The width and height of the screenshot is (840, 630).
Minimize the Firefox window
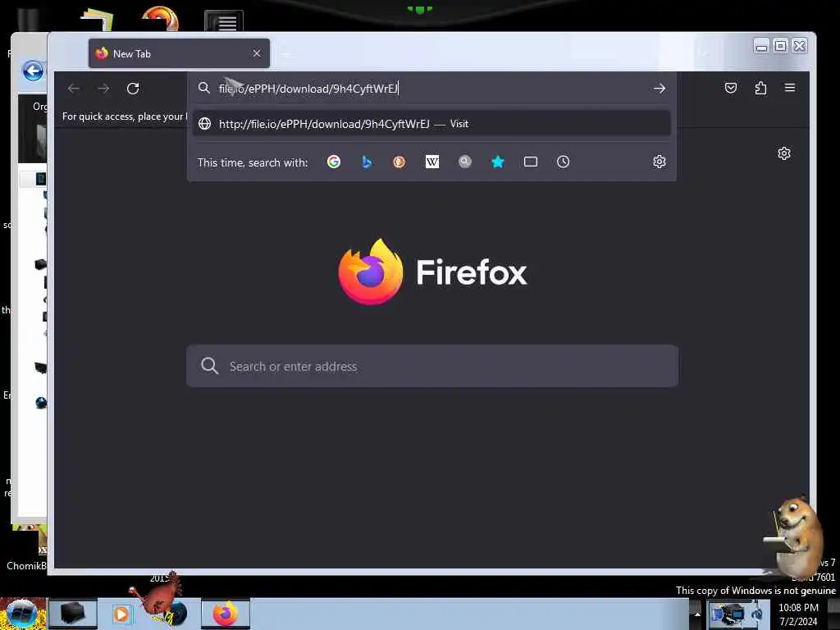pos(761,47)
